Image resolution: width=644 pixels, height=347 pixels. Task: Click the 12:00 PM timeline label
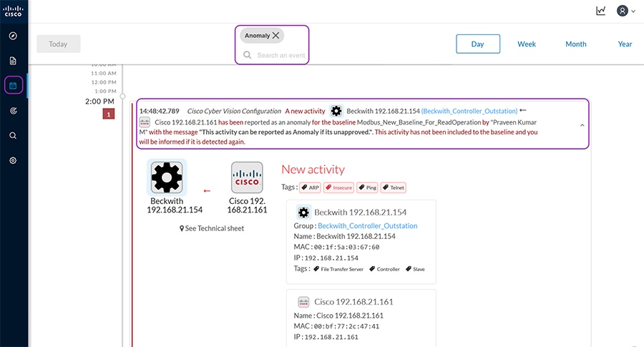104,82
